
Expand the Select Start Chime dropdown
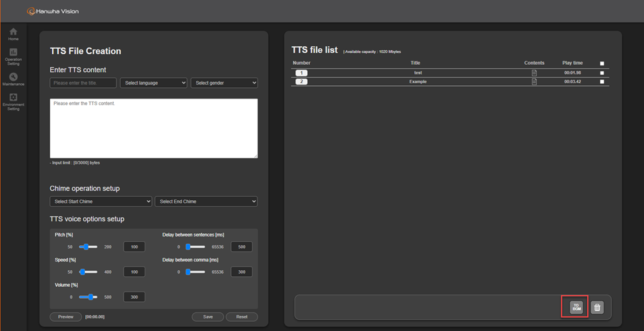(100, 202)
